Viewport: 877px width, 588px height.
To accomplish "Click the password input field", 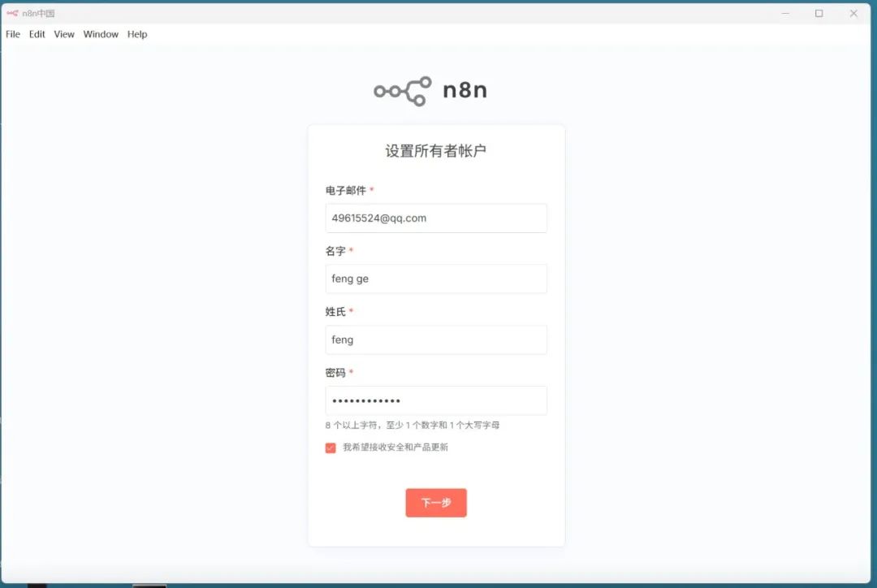I will coord(436,400).
